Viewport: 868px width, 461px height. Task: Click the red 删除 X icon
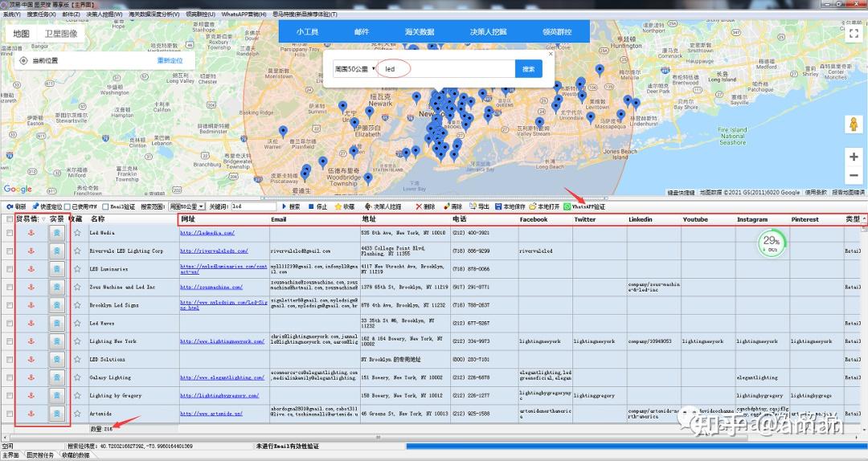pos(419,206)
